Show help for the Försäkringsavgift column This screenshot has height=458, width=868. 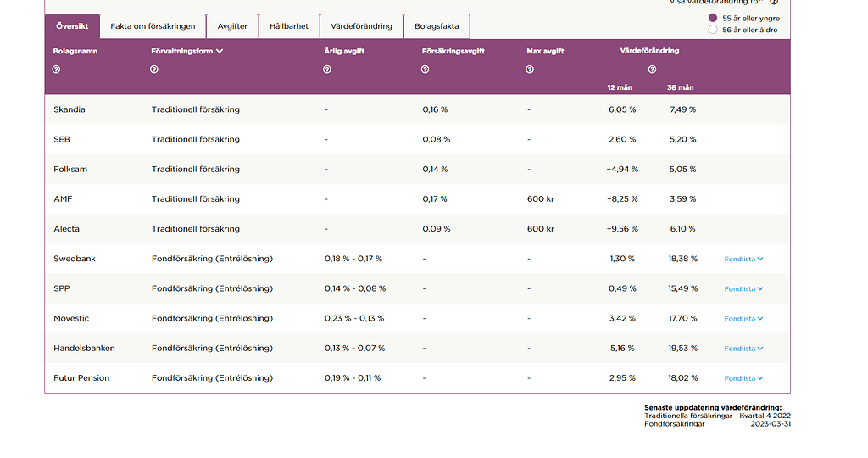(426, 70)
